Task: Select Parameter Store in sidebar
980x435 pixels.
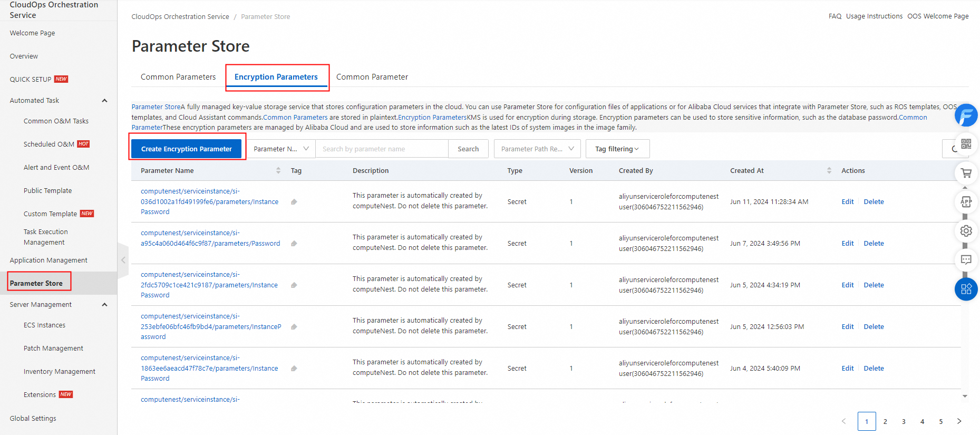Action: pyautogui.click(x=36, y=284)
